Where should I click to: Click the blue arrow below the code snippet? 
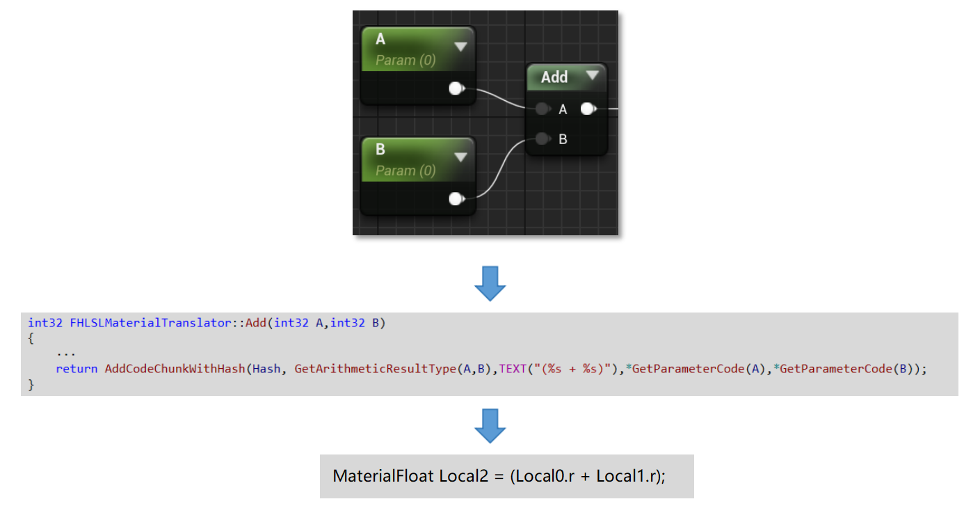coord(490,425)
